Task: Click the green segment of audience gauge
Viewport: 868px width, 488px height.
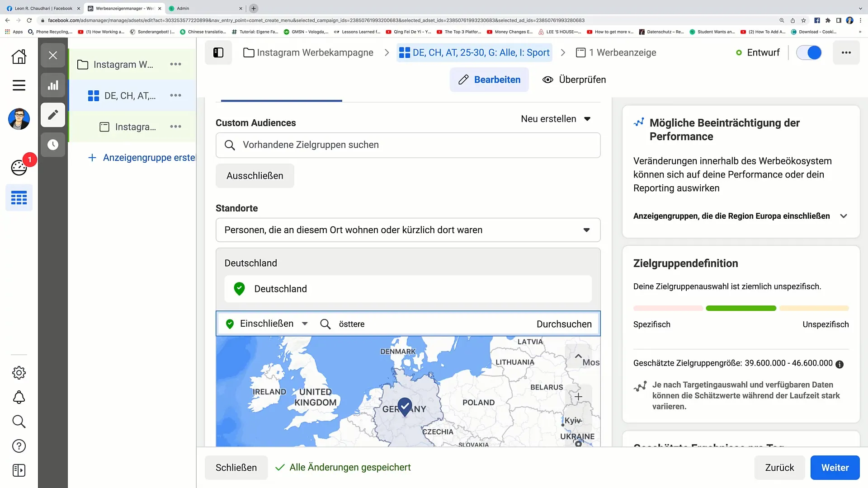Action: tap(741, 308)
